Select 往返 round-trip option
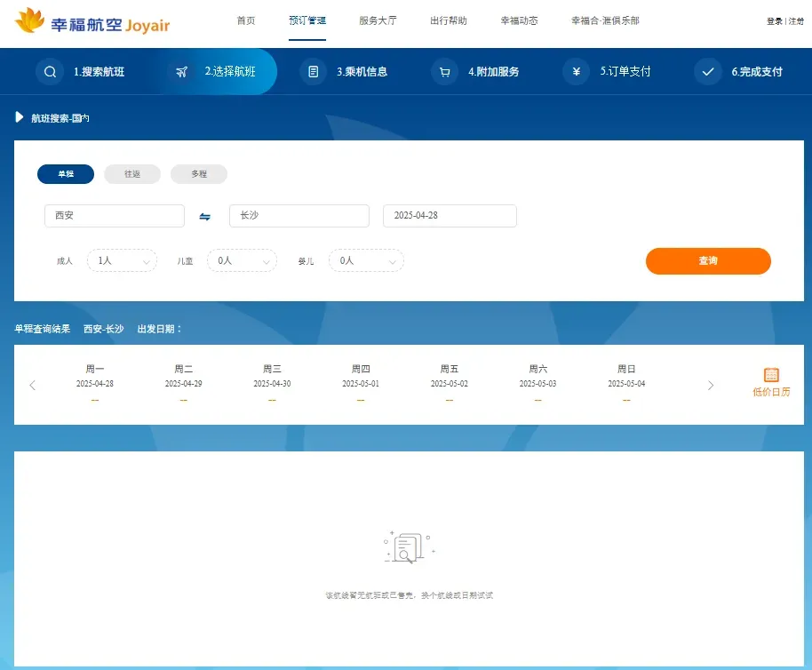The width and height of the screenshot is (812, 670). 132,174
